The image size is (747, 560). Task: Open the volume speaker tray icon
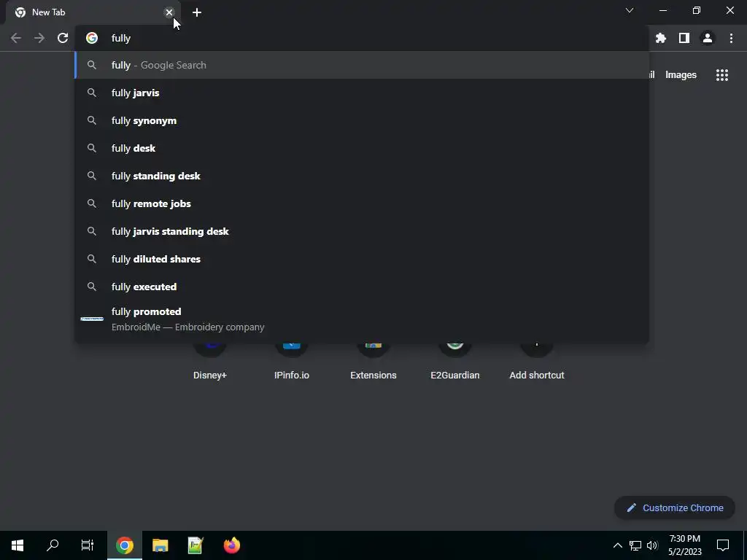pyautogui.click(x=652, y=545)
